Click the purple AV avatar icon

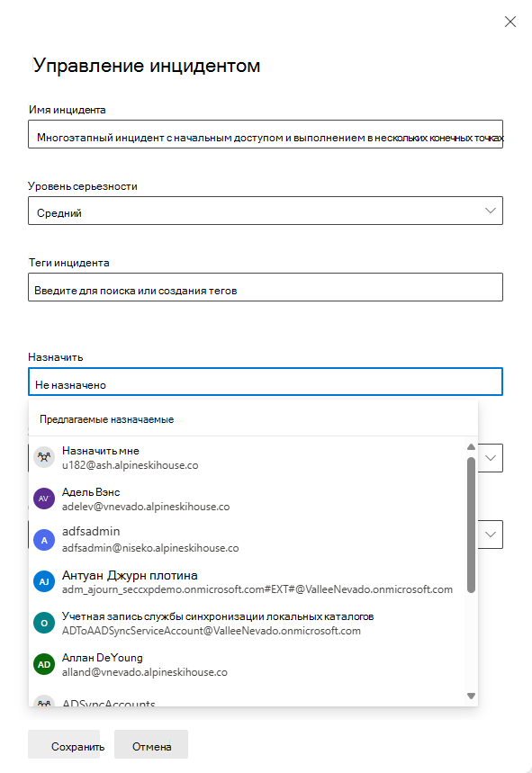click(44, 499)
